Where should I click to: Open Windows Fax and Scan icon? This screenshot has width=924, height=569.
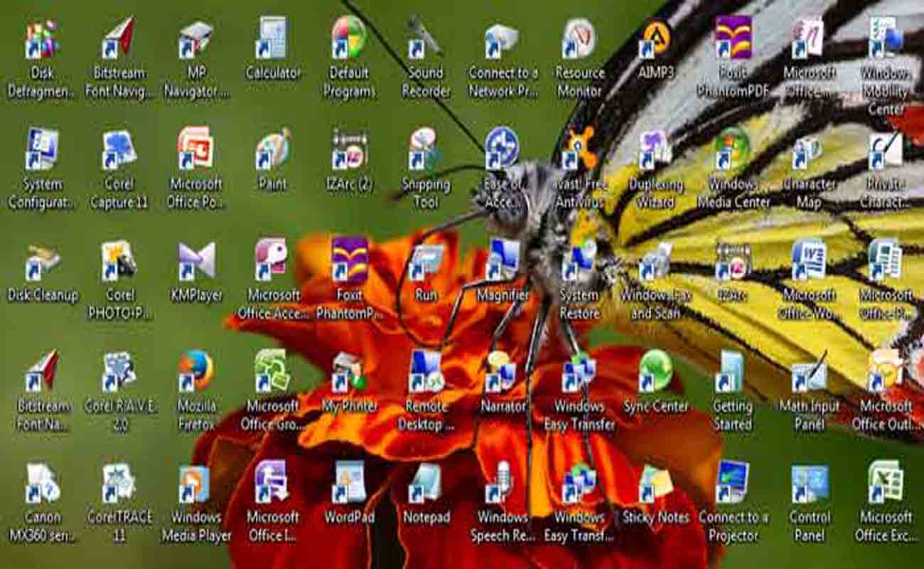[x=655, y=262]
